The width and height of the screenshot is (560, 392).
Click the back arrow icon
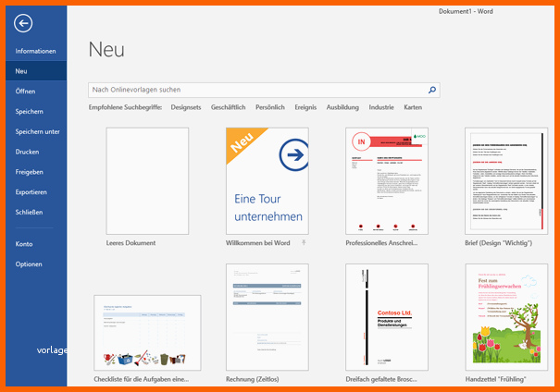click(x=23, y=23)
